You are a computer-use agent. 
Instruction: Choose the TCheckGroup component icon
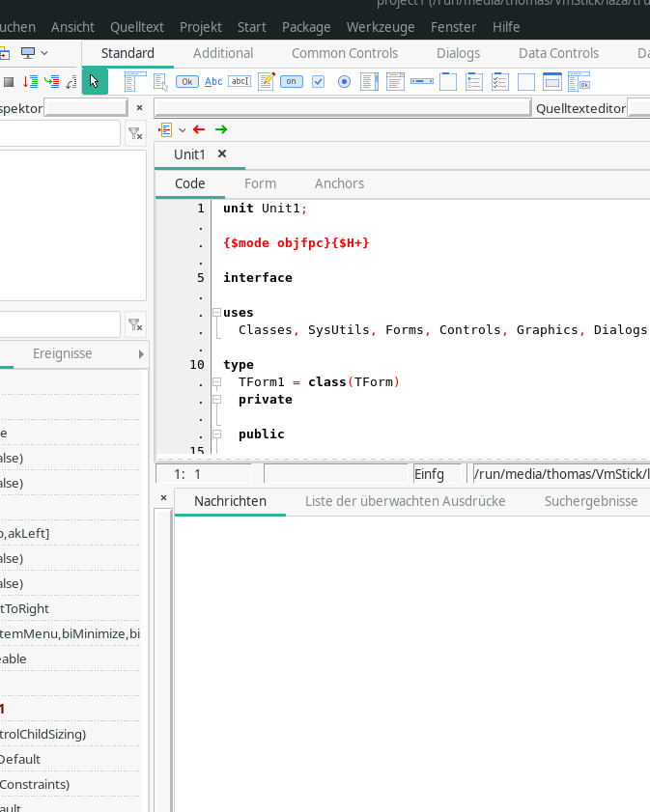pyautogui.click(x=499, y=82)
